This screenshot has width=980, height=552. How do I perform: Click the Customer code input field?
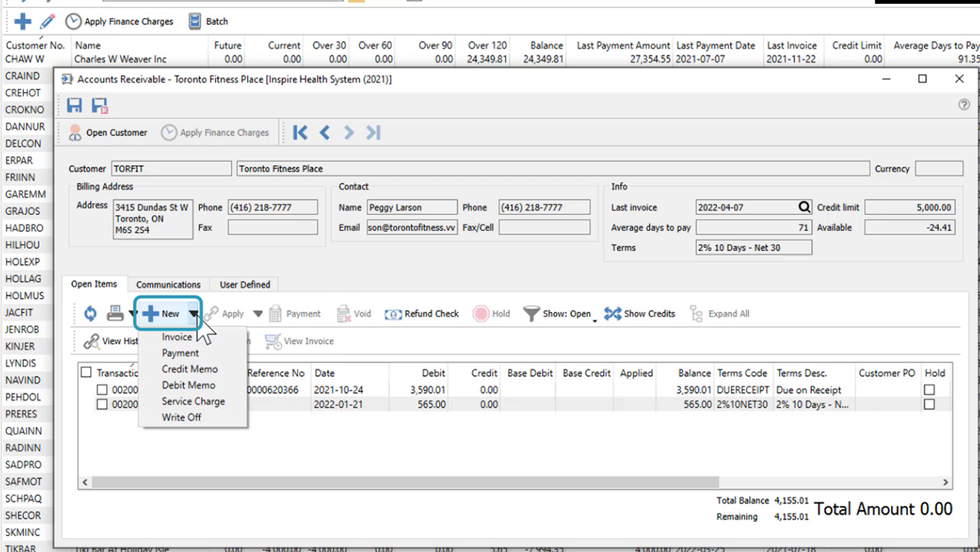(x=170, y=168)
